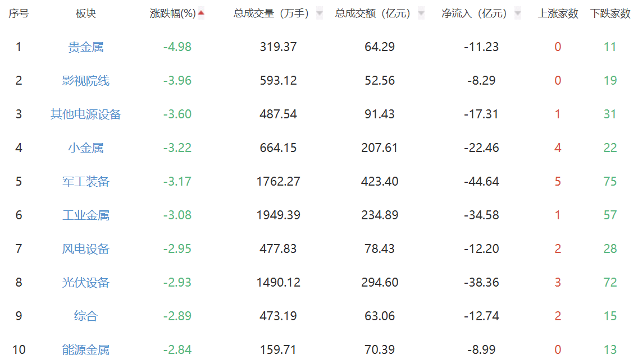Image resolution: width=638 pixels, height=364 pixels.
Task: Click the 板块 column header
Action: tap(86, 13)
